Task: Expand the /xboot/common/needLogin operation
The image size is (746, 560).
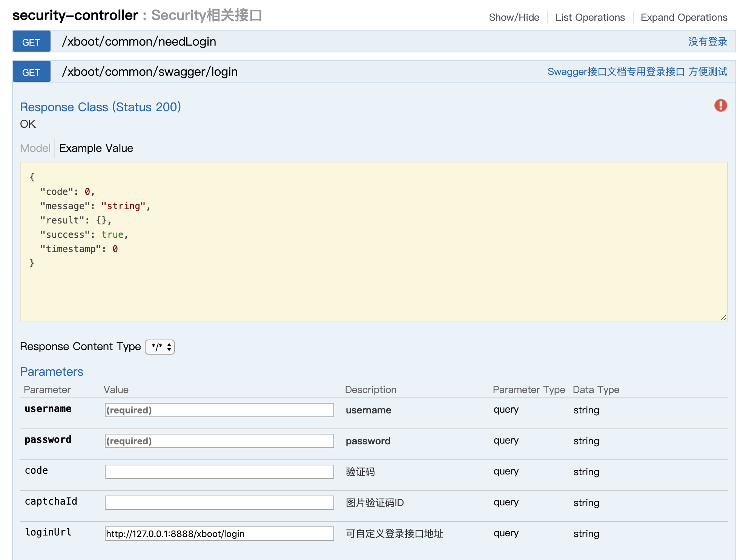Action: [x=139, y=41]
